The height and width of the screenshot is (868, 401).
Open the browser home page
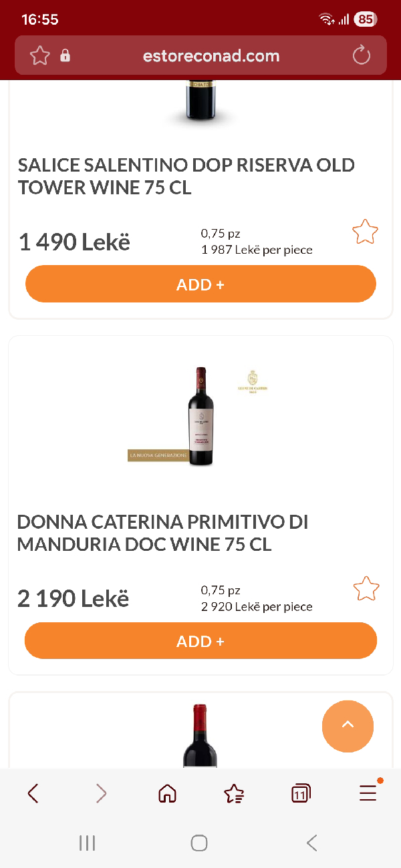coord(167,793)
